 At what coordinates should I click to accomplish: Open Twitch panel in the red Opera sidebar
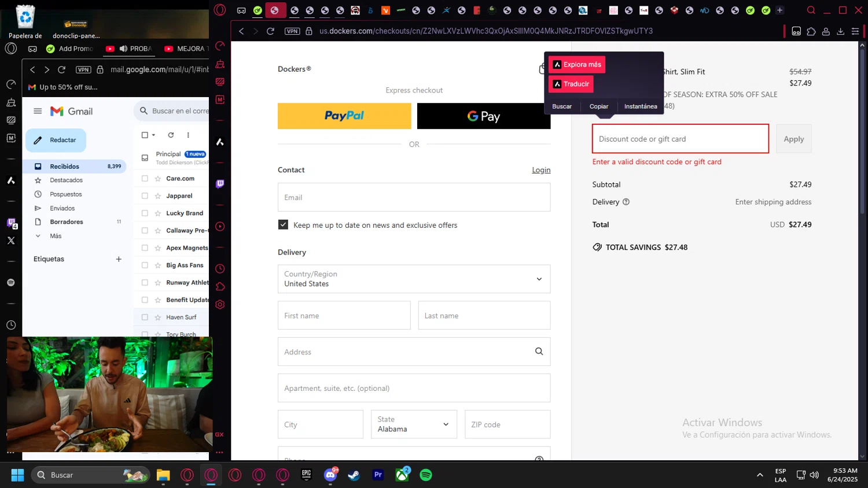point(220,184)
